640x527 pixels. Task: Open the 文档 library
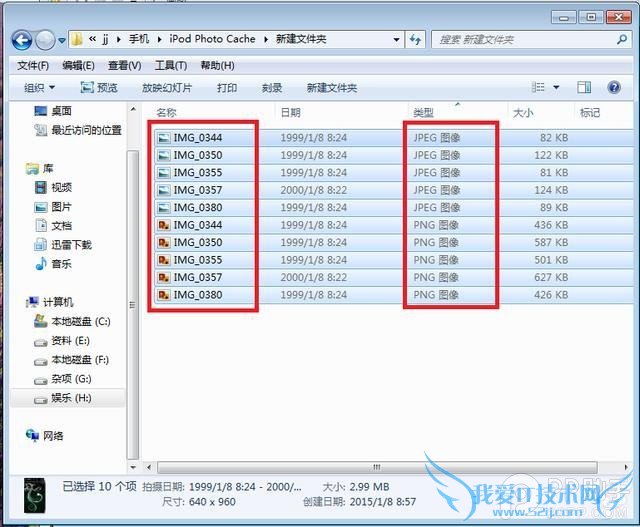(53, 226)
